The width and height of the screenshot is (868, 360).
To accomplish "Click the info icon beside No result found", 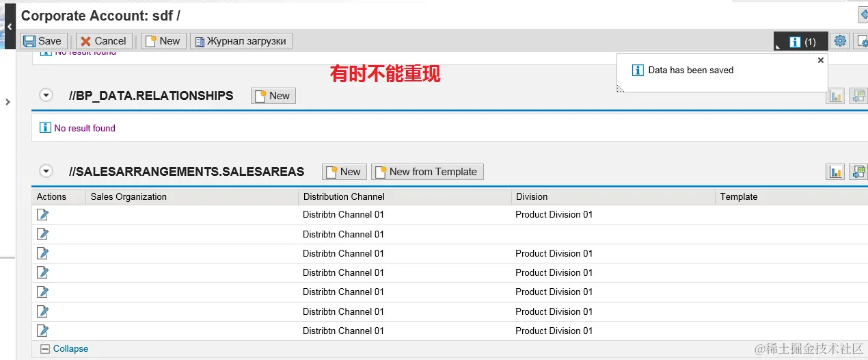I will (x=46, y=127).
